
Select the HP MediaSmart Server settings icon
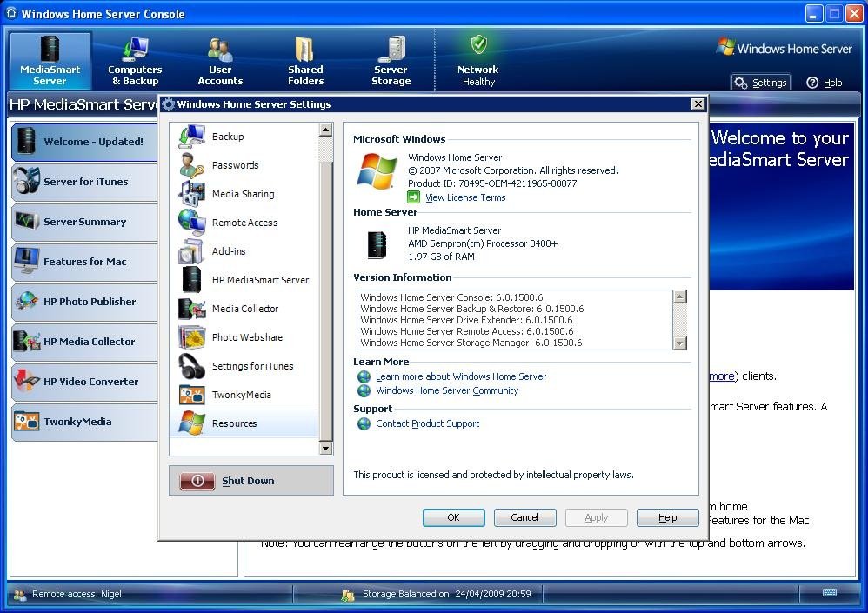191,279
